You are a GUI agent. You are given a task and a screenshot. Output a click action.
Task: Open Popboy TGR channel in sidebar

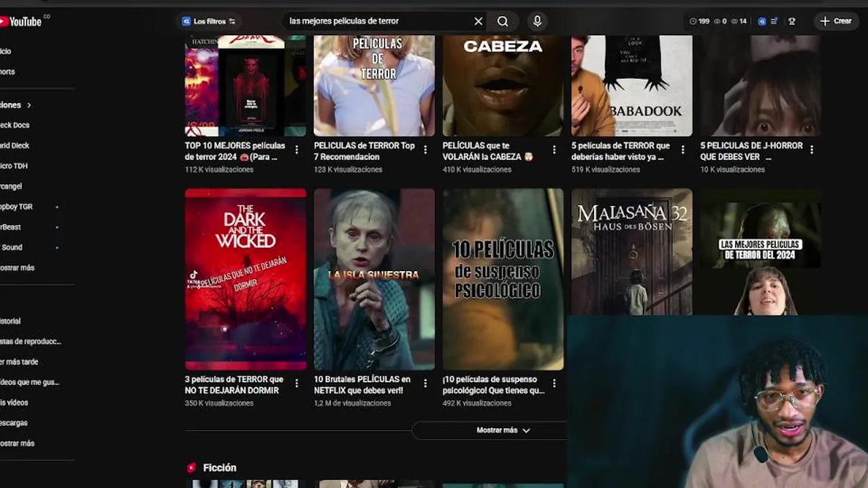coord(16,207)
